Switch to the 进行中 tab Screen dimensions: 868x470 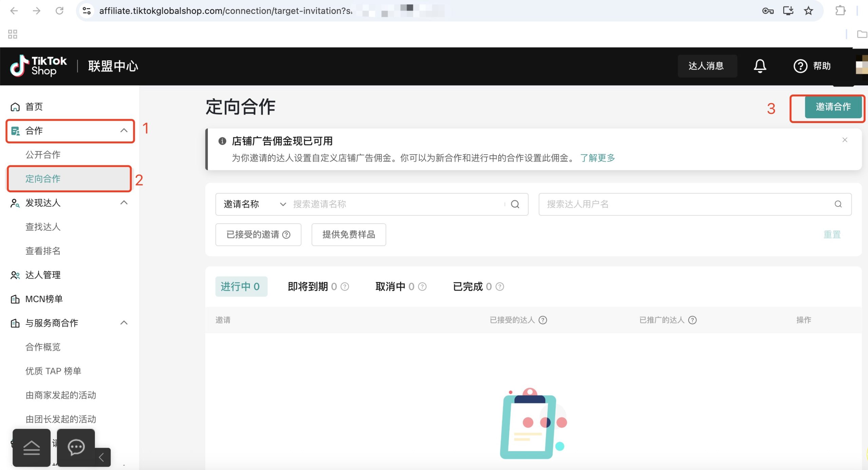(241, 287)
